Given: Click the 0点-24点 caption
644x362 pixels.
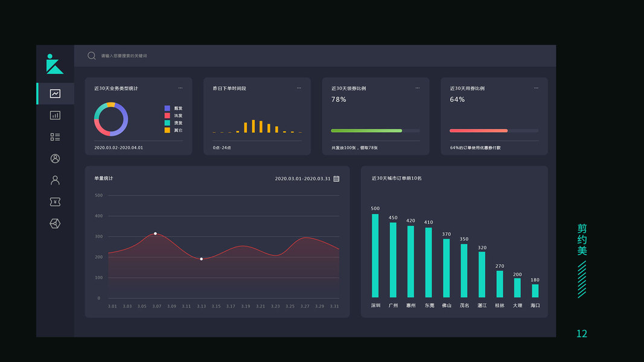Looking at the screenshot, I should pos(222,148).
